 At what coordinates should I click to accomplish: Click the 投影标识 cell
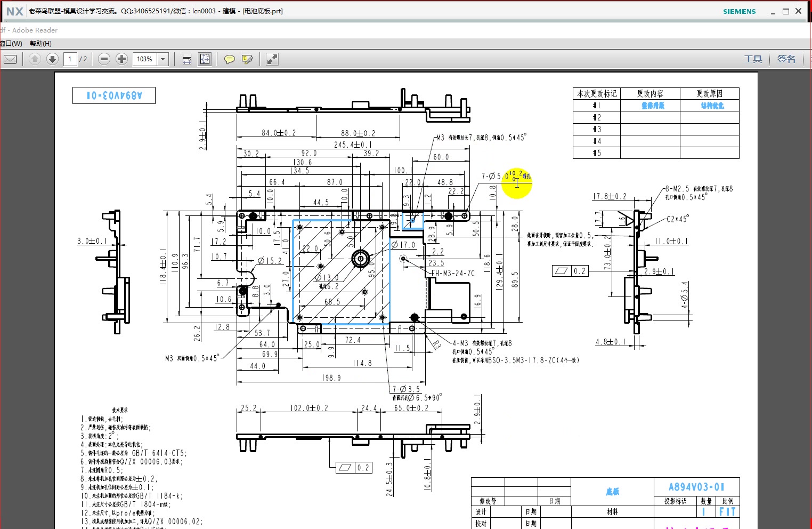point(676,501)
